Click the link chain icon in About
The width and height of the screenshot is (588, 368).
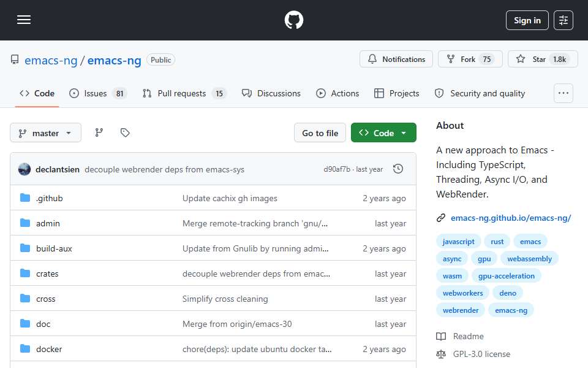[x=441, y=218]
